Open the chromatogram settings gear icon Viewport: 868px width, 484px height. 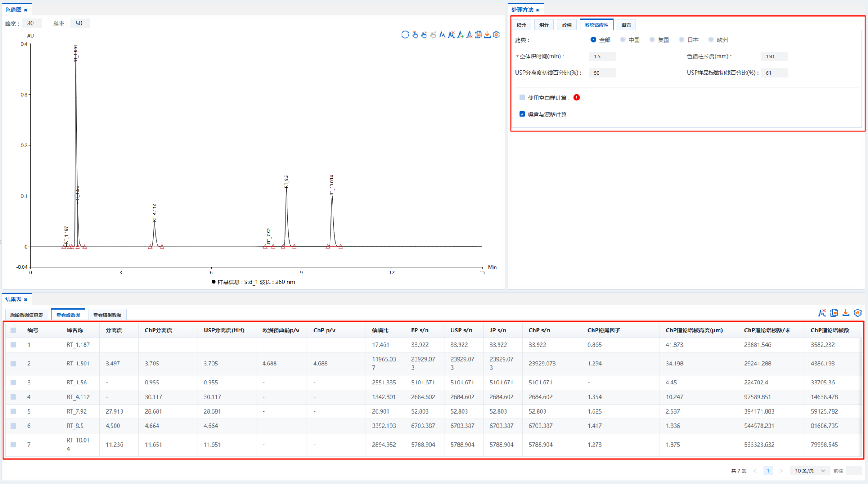click(x=496, y=35)
